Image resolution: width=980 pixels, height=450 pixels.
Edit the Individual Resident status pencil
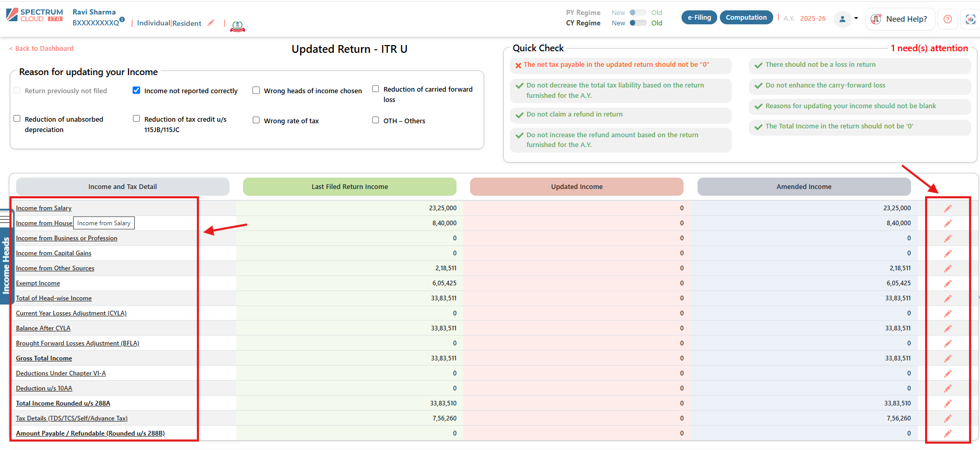coord(211,23)
